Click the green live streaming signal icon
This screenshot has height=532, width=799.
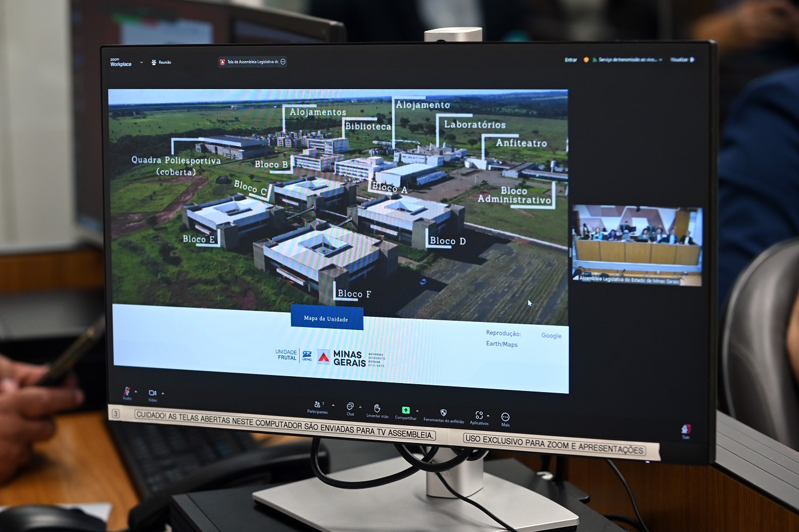click(594, 59)
